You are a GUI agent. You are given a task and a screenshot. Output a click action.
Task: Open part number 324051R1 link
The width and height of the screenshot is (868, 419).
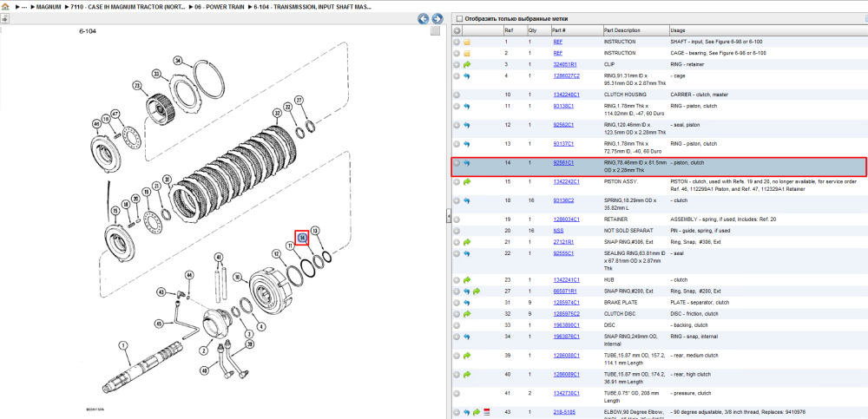tap(563, 65)
